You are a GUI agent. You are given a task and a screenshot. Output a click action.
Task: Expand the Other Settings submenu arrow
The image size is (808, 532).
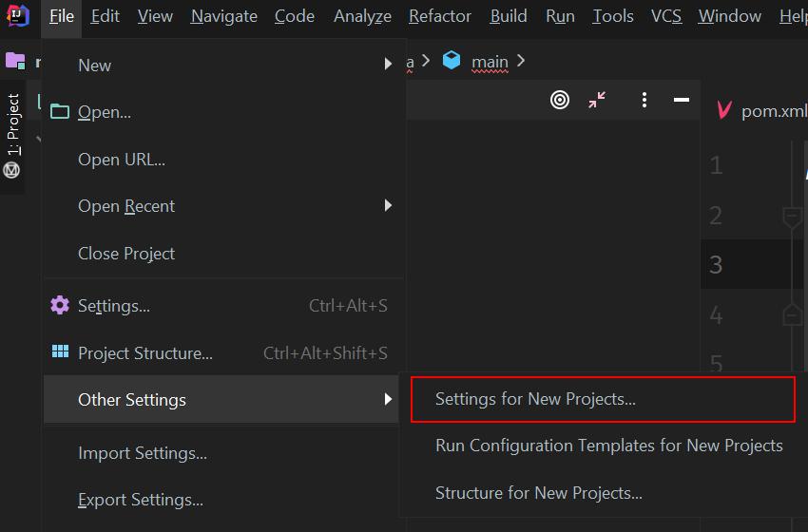tap(388, 399)
